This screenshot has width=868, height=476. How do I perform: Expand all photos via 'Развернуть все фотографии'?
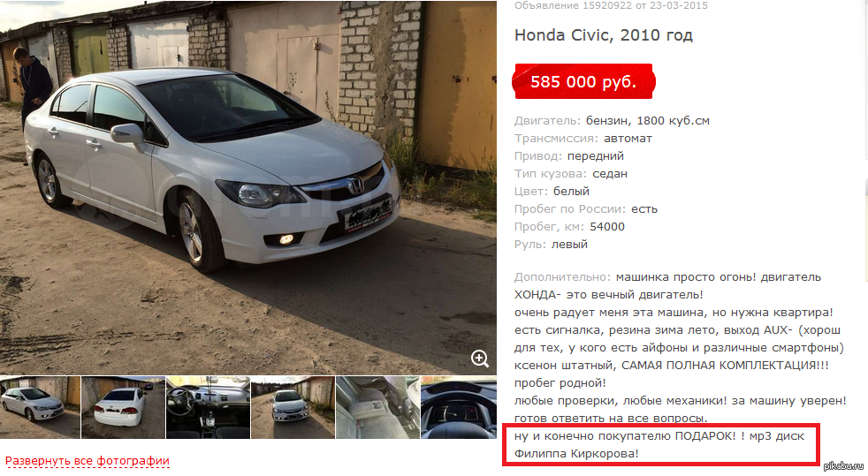pyautogui.click(x=88, y=460)
